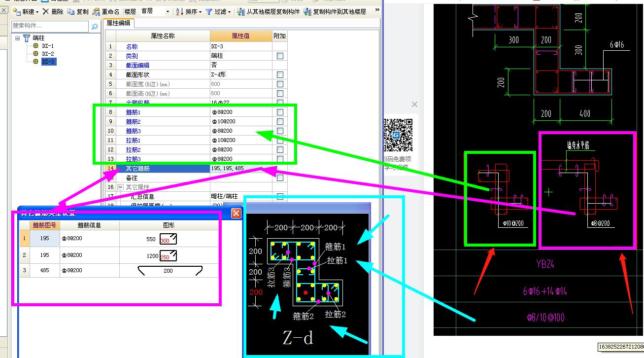The width and height of the screenshot is (644, 358).
Task: Toggle 附加 checkbox for 截面高 row
Action: coord(280,94)
